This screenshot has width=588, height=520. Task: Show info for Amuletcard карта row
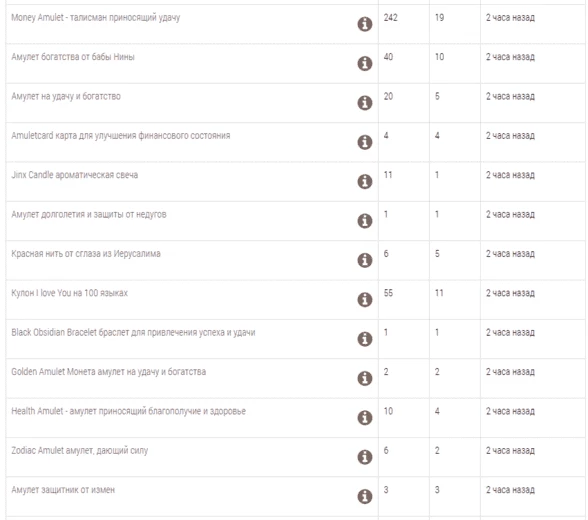[364, 142]
